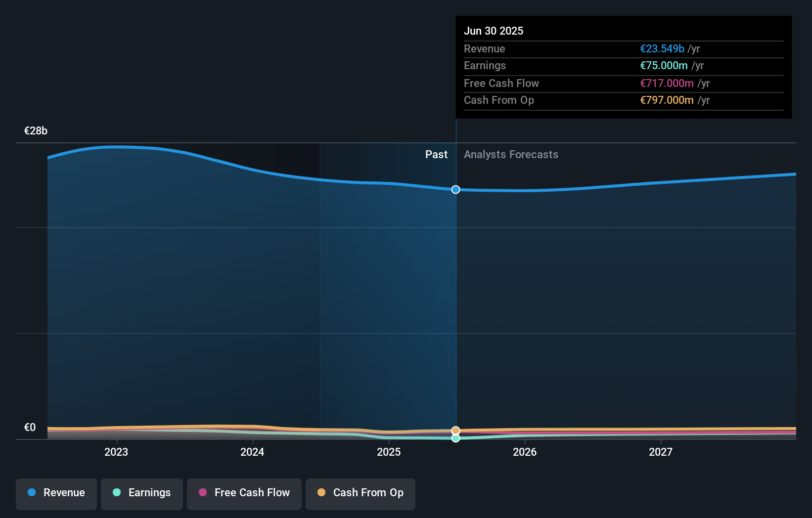Image resolution: width=812 pixels, height=518 pixels.
Task: Click the €797.000m cash from op value
Action: tap(667, 100)
